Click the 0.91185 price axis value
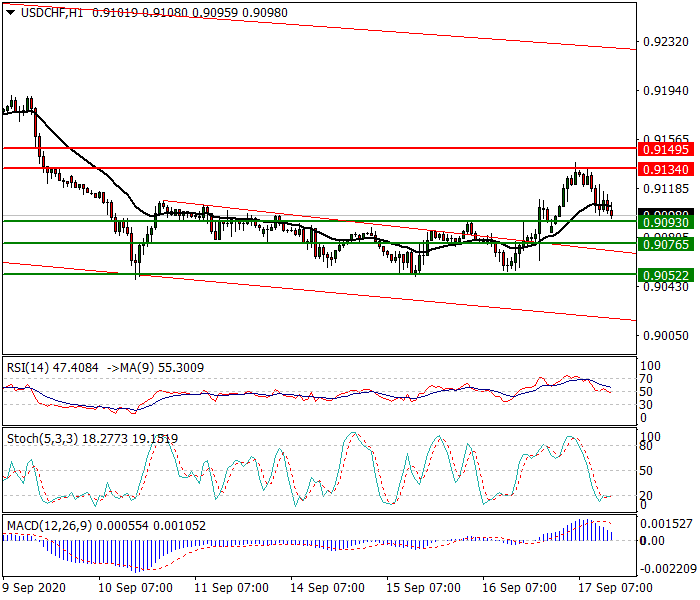Viewport: 700px width, 600px height. coord(666,189)
